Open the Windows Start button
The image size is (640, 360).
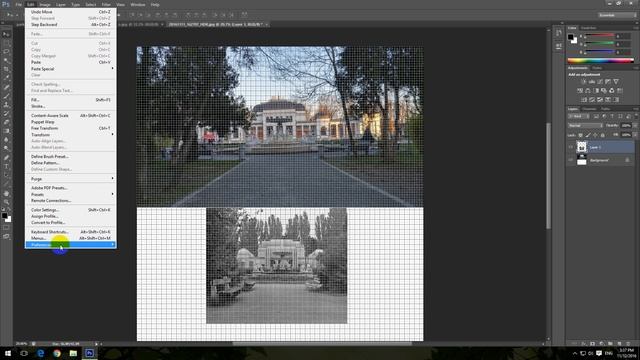click(8, 353)
